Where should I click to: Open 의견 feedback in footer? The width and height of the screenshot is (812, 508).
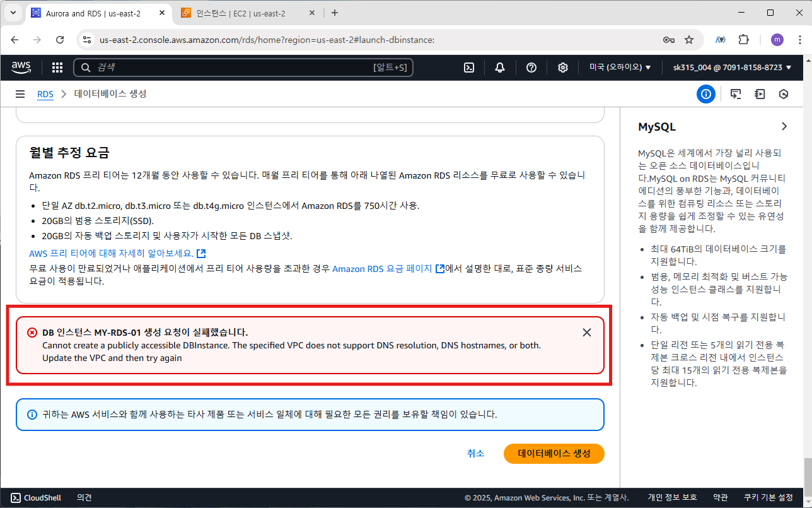84,497
